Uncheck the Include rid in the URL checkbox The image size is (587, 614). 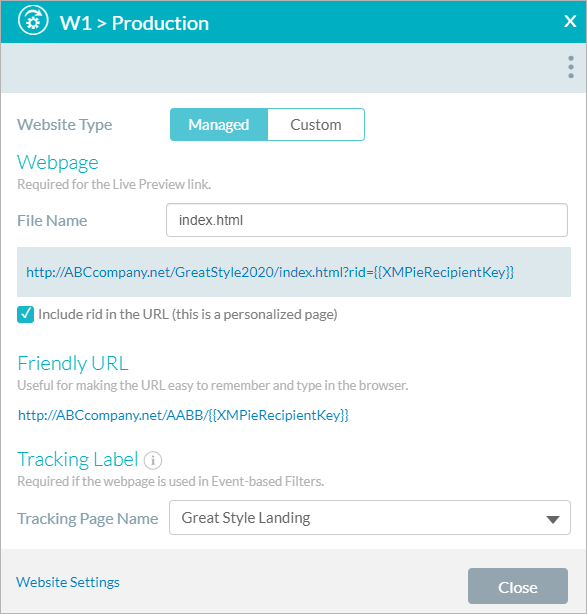(25, 314)
